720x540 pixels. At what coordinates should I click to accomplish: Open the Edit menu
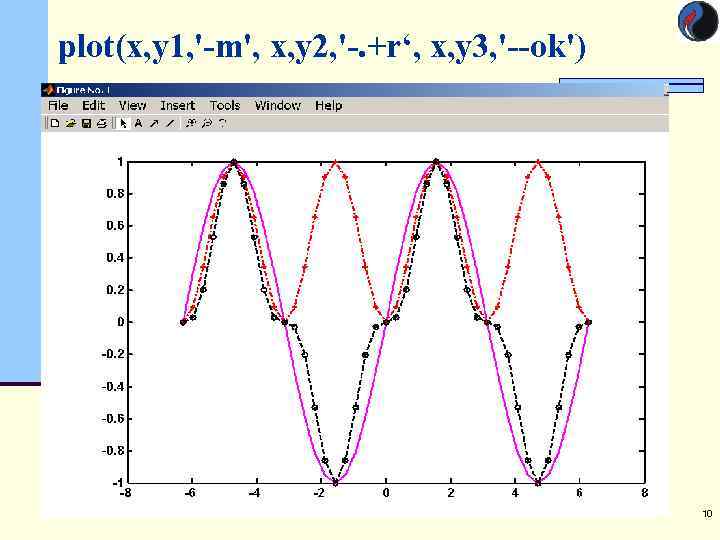point(94,106)
